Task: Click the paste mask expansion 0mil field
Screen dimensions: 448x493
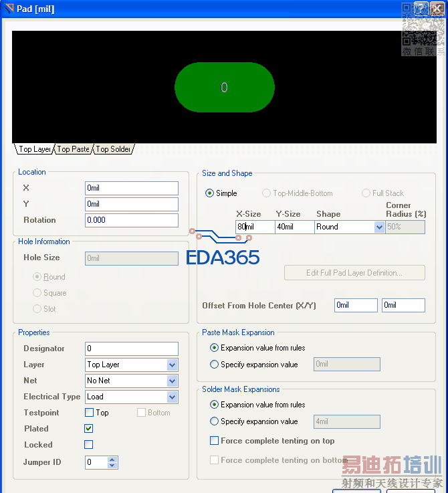Action: (x=347, y=364)
